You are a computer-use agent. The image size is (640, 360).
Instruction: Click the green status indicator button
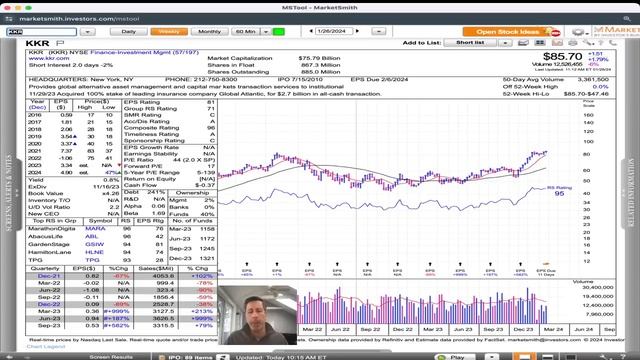[x=279, y=32]
